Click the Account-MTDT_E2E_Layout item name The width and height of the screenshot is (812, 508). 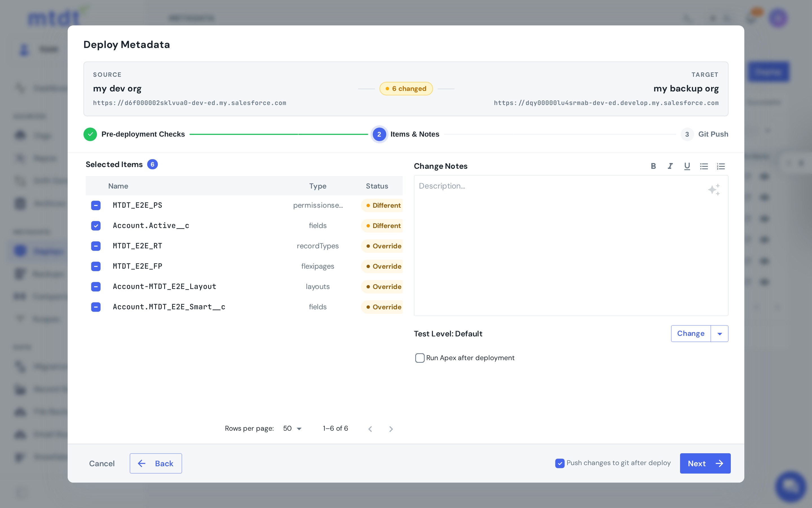coord(164,286)
